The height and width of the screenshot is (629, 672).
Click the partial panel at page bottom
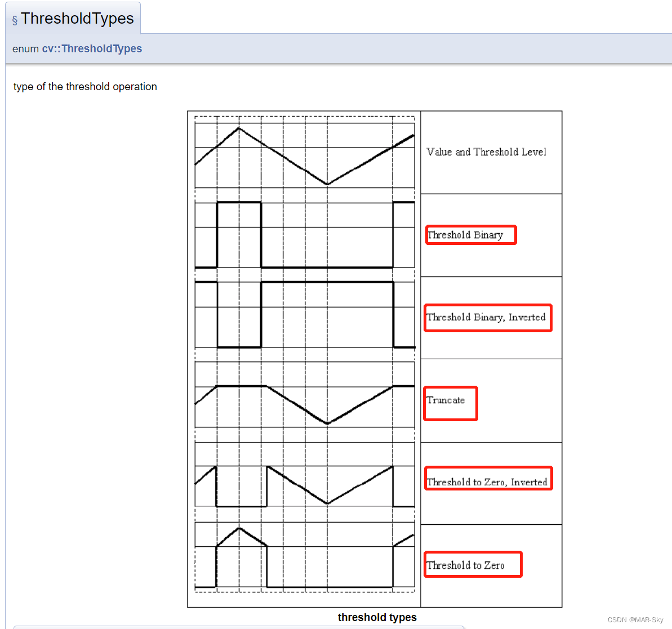[237, 626]
